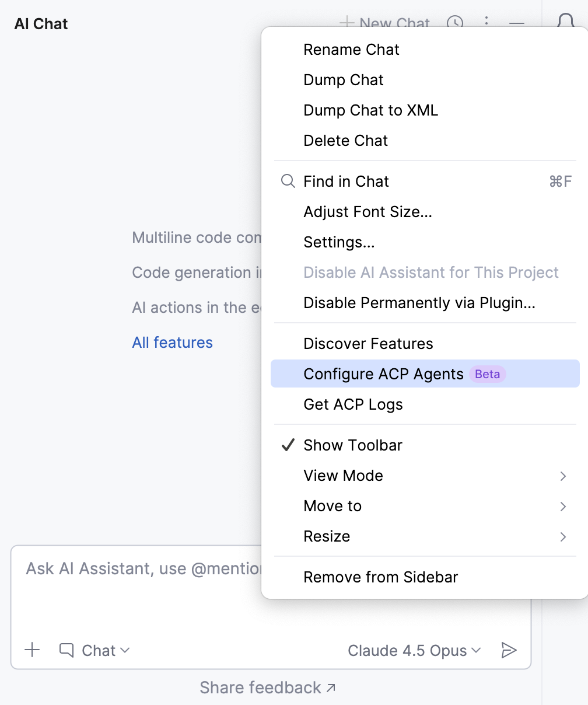
Task: Expand the Resize submenu
Action: 327,536
